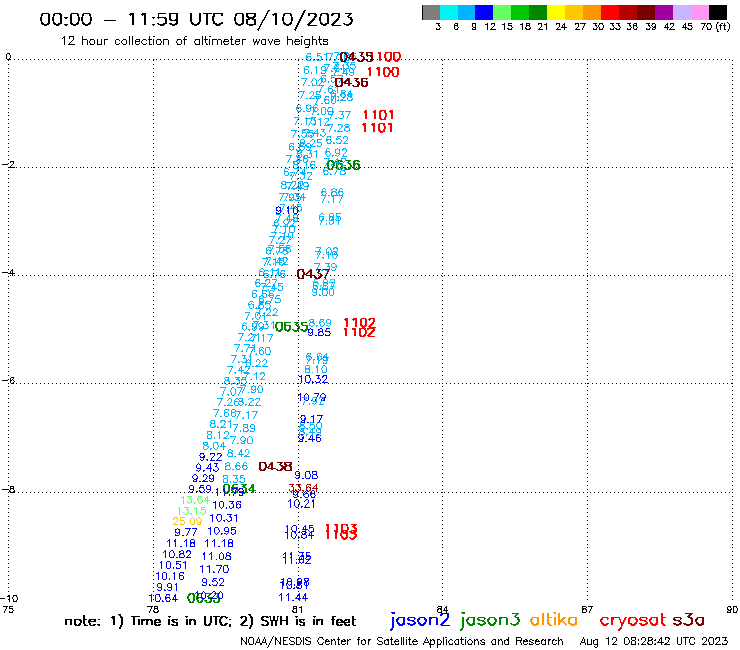740x650 pixels.
Task: Pick the bright red legend swatch ending at 33
Action: pyautogui.click(x=610, y=12)
